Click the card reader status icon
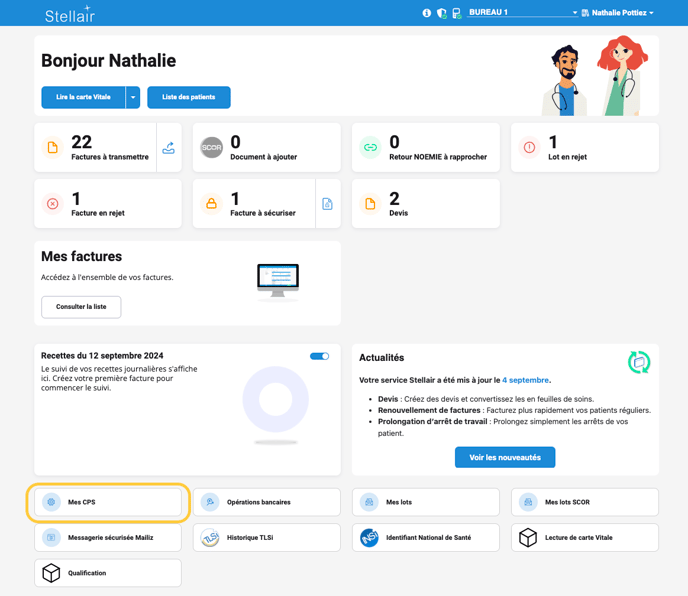This screenshot has width=688, height=596. tap(456, 13)
